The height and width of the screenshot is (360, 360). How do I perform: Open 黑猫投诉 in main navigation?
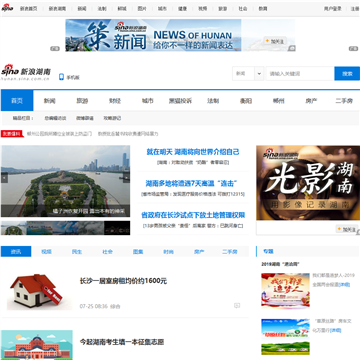(180, 101)
